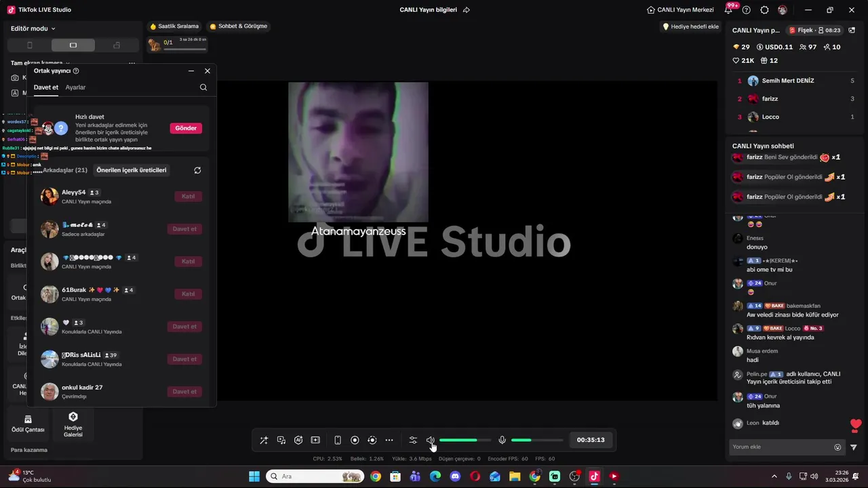Pop out the CANLI Yayın panel
Screen dimensions: 868x488
coord(852,30)
